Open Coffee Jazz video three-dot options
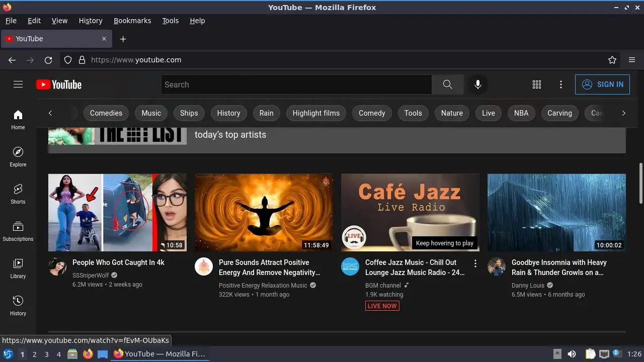 point(475,263)
